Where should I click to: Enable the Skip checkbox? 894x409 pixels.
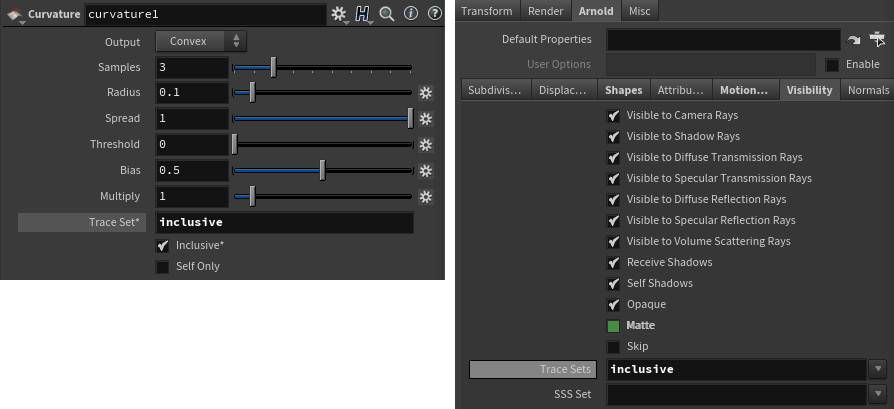[613, 347]
